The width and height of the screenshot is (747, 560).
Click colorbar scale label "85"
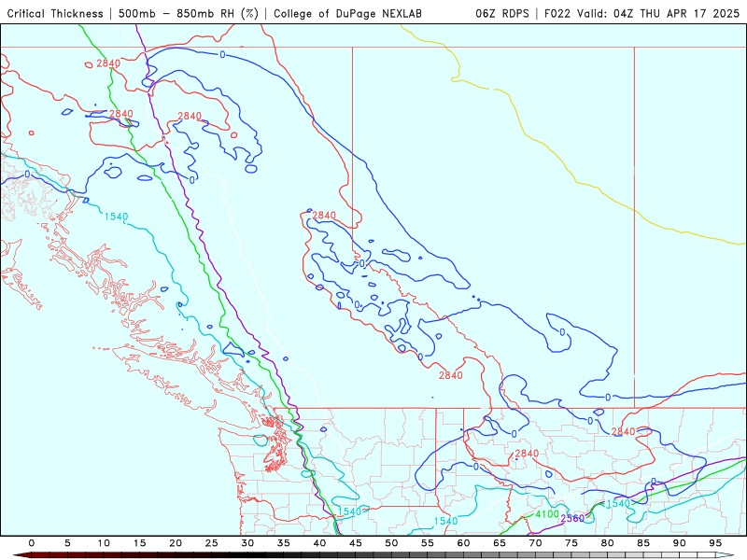tap(643, 543)
